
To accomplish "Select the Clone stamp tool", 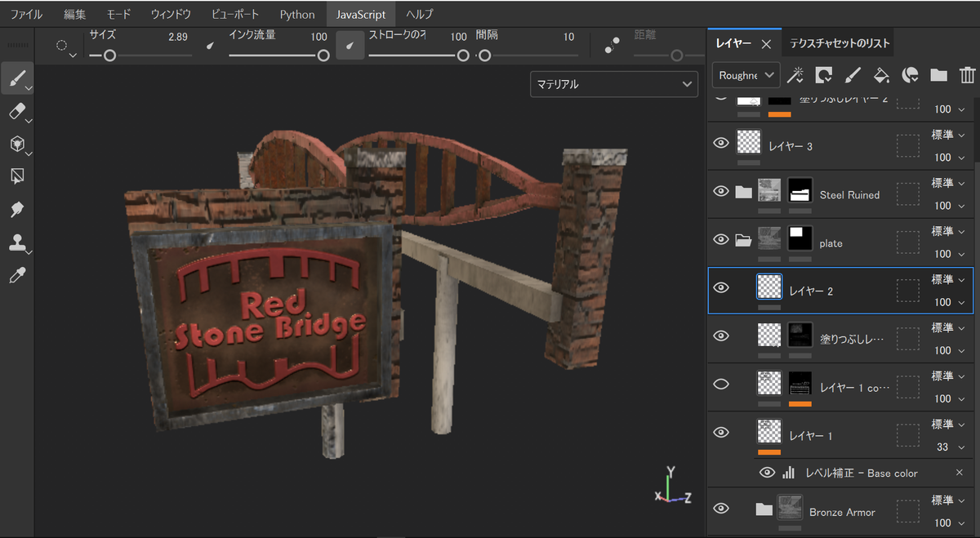I will (x=16, y=242).
